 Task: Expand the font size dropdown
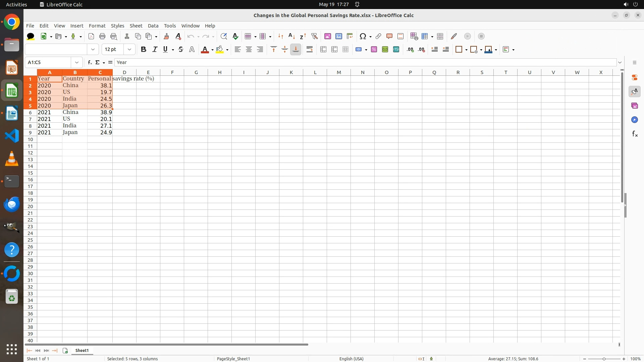pyautogui.click(x=129, y=50)
